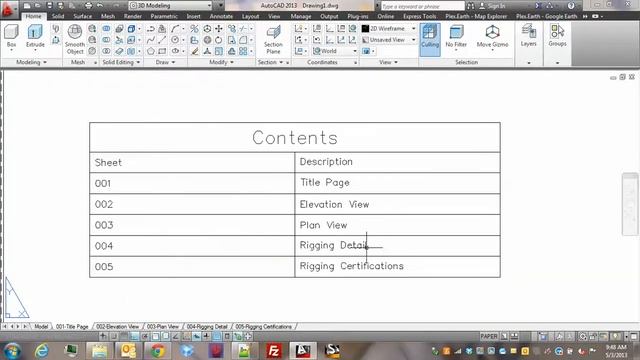Select the Move tool in Modify panel
The image size is (640, 360).
tap(219, 29)
